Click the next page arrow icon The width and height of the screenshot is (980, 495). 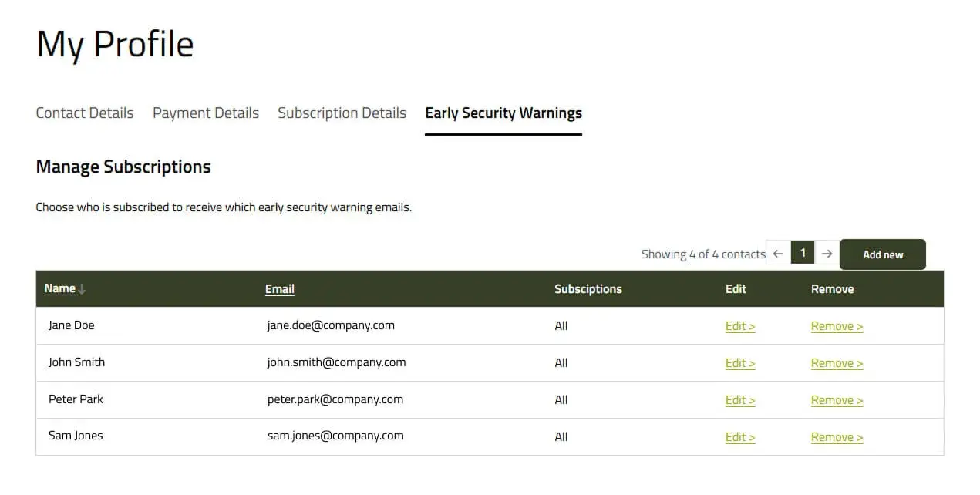[x=827, y=254]
